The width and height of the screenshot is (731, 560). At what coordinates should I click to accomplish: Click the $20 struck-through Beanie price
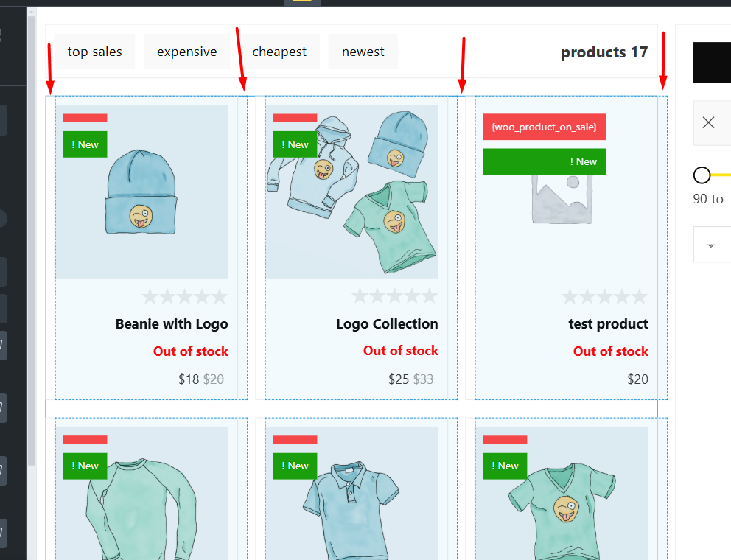pyautogui.click(x=214, y=379)
